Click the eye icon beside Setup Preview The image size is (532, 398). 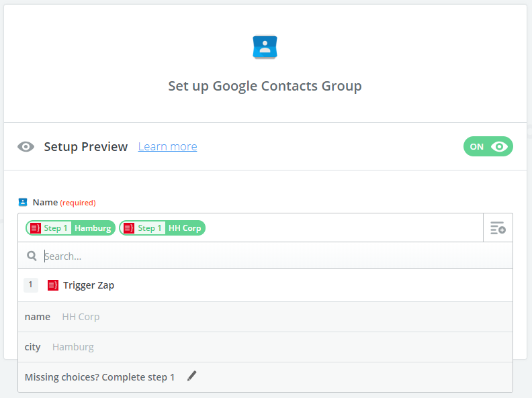26,147
